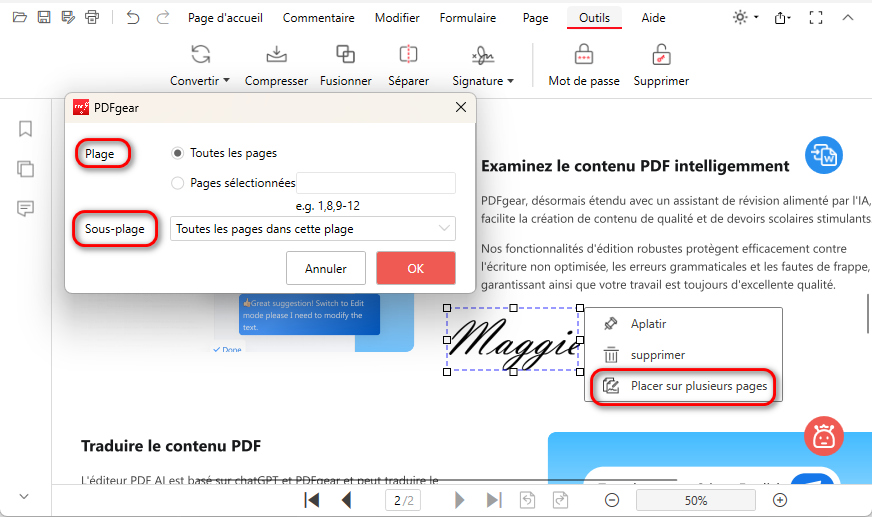Confirm with the OK button

[x=416, y=269]
